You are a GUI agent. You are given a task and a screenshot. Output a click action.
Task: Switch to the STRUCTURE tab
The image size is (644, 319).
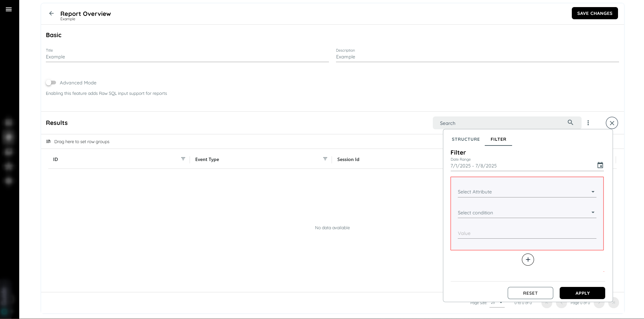click(466, 139)
